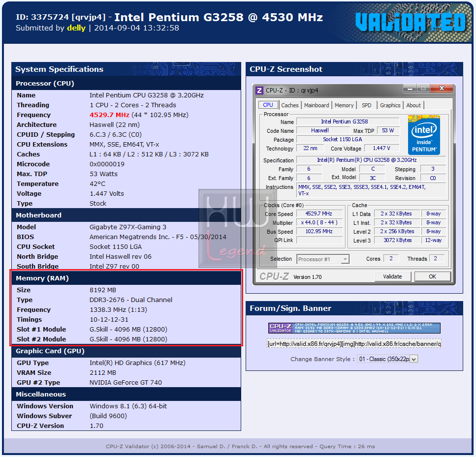Click the Slot #2 Module G.Skill entry

pyautogui.click(x=128, y=339)
